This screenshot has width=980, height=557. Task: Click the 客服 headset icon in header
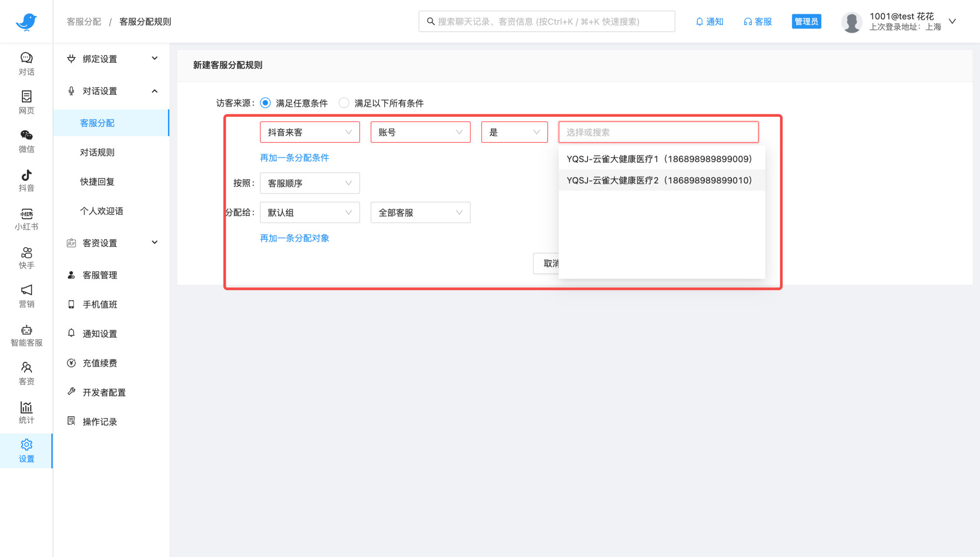coord(747,22)
